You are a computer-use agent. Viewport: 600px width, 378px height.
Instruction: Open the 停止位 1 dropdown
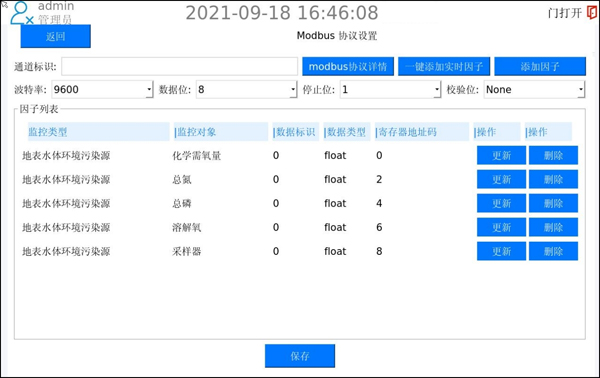pyautogui.click(x=390, y=90)
